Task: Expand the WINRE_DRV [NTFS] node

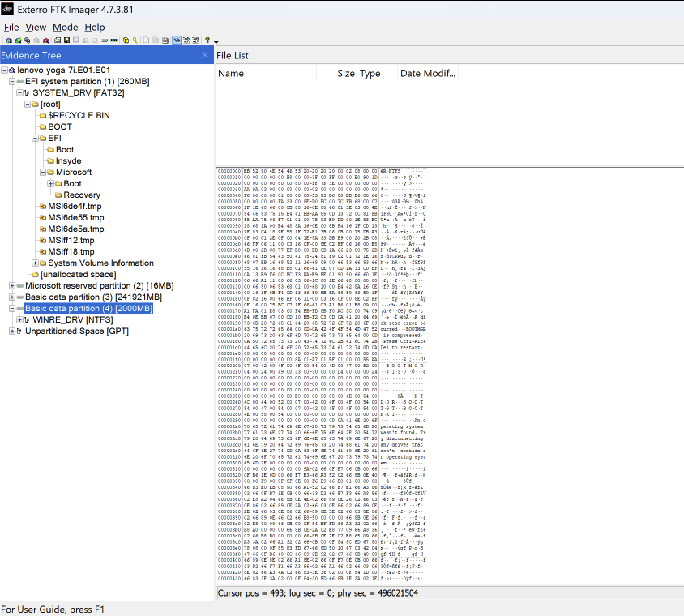Action: pyautogui.click(x=19, y=319)
